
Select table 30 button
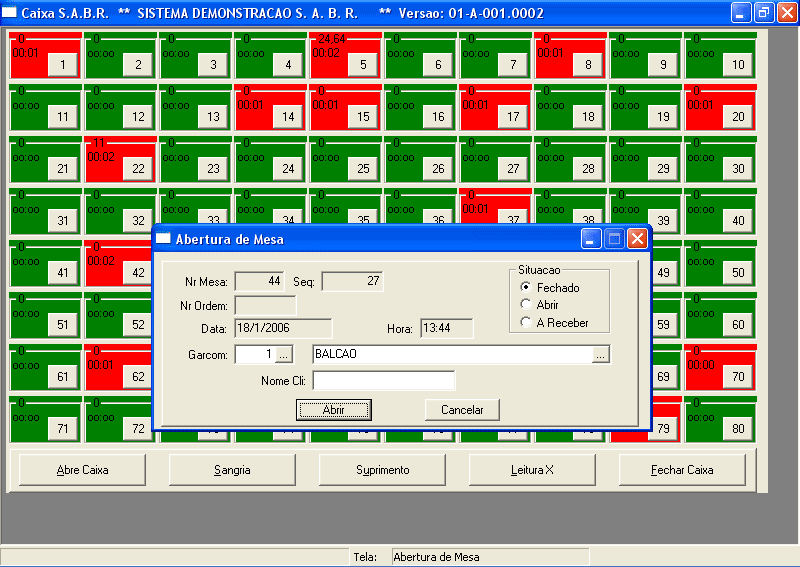(738, 169)
